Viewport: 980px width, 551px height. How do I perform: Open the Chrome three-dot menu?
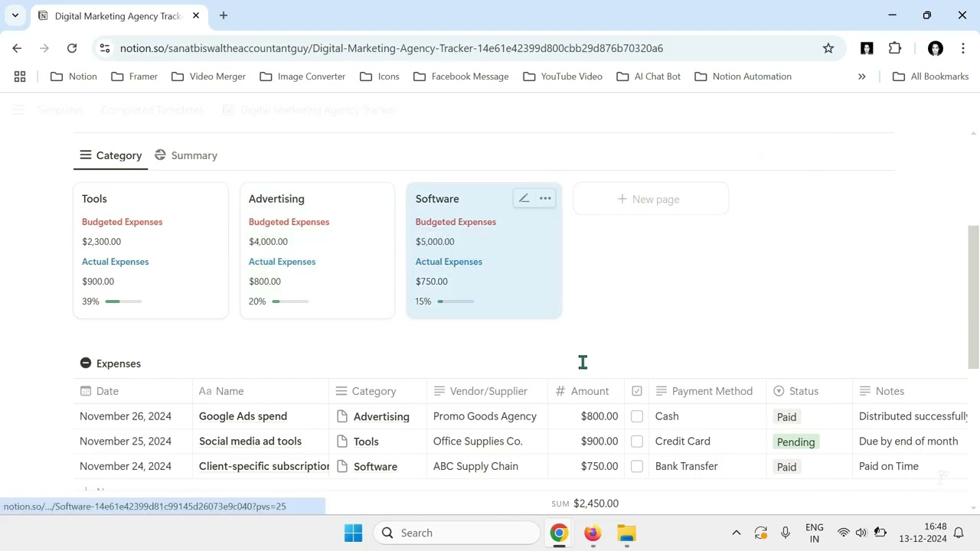pyautogui.click(x=962, y=48)
